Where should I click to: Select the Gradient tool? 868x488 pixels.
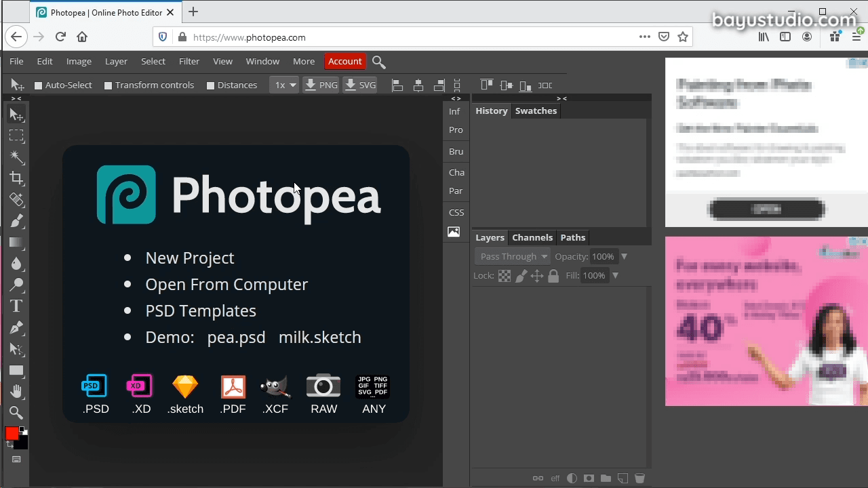click(16, 242)
